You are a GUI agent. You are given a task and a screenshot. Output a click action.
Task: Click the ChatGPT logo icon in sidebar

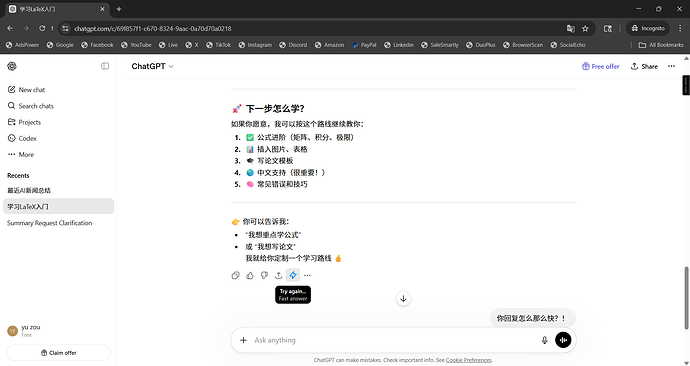pos(12,66)
